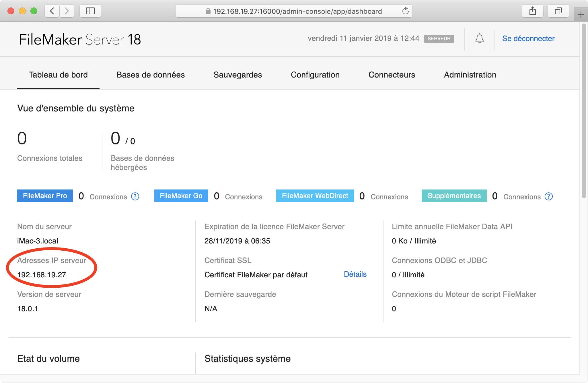Click the Safari back arrow button

pyautogui.click(x=52, y=11)
